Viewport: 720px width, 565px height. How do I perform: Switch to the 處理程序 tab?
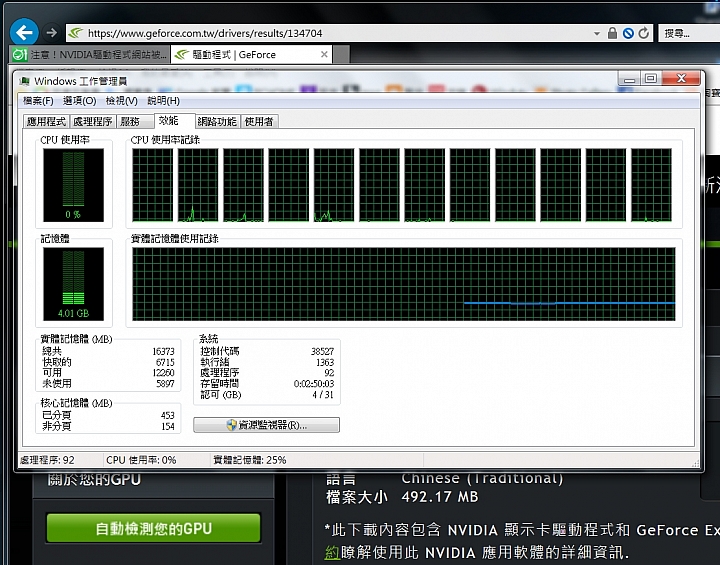coord(92,121)
